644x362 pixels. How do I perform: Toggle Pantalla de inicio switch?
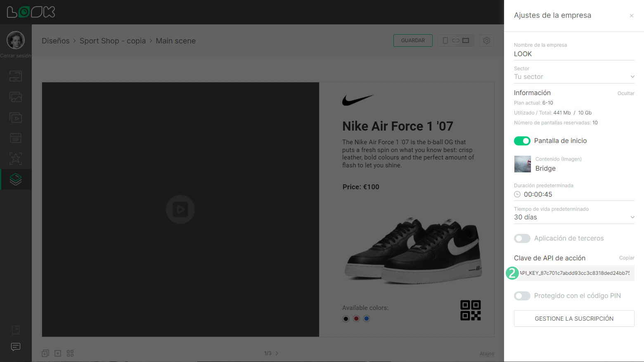pos(522,141)
